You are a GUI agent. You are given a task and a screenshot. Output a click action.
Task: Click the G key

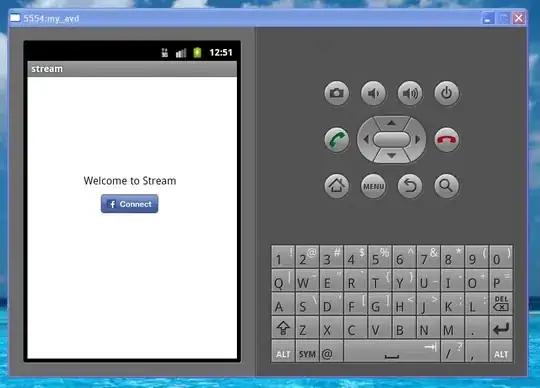[x=380, y=303]
